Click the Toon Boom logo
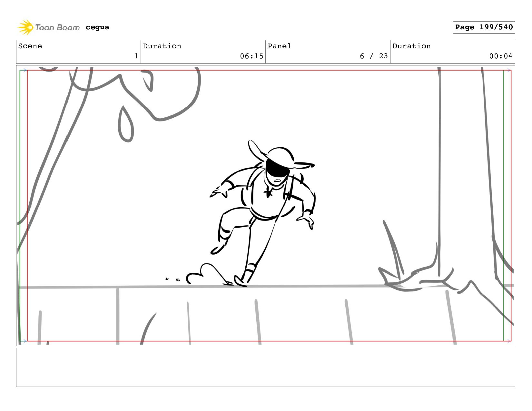Viewport: 532px width, 411px height. coord(48,27)
